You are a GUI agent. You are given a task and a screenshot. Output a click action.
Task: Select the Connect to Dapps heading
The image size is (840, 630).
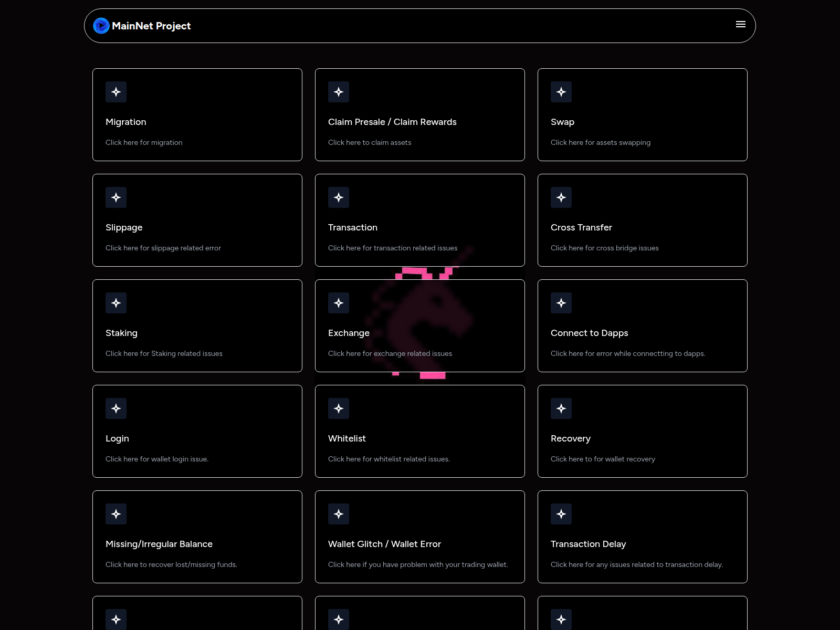[589, 333]
